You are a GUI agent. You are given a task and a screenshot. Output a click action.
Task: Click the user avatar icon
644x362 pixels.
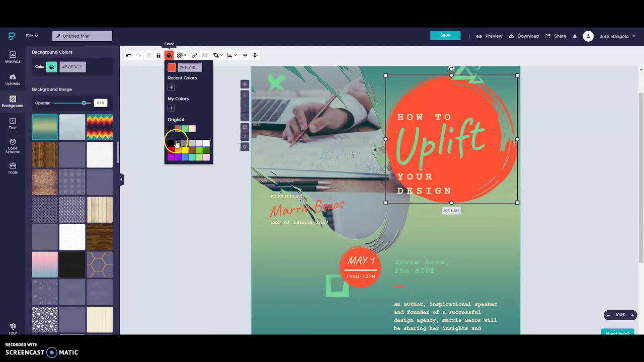(588, 36)
